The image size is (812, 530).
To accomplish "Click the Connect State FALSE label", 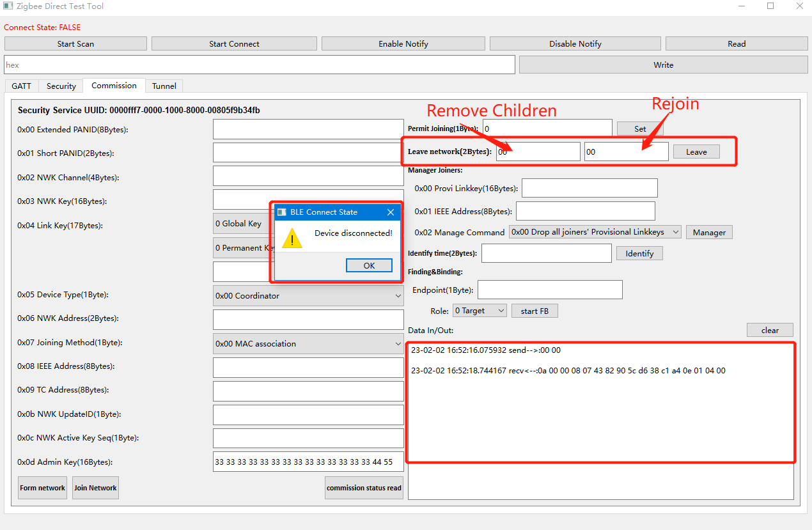I will tap(42, 27).
